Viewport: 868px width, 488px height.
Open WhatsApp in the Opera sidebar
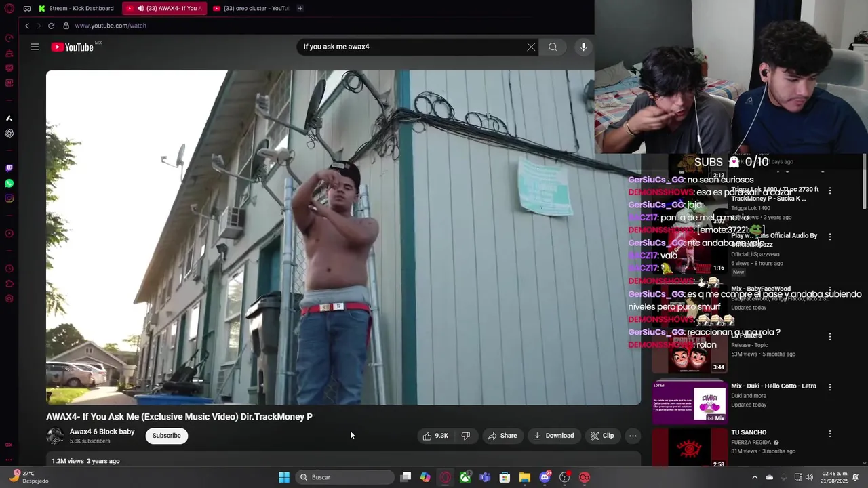click(x=9, y=183)
